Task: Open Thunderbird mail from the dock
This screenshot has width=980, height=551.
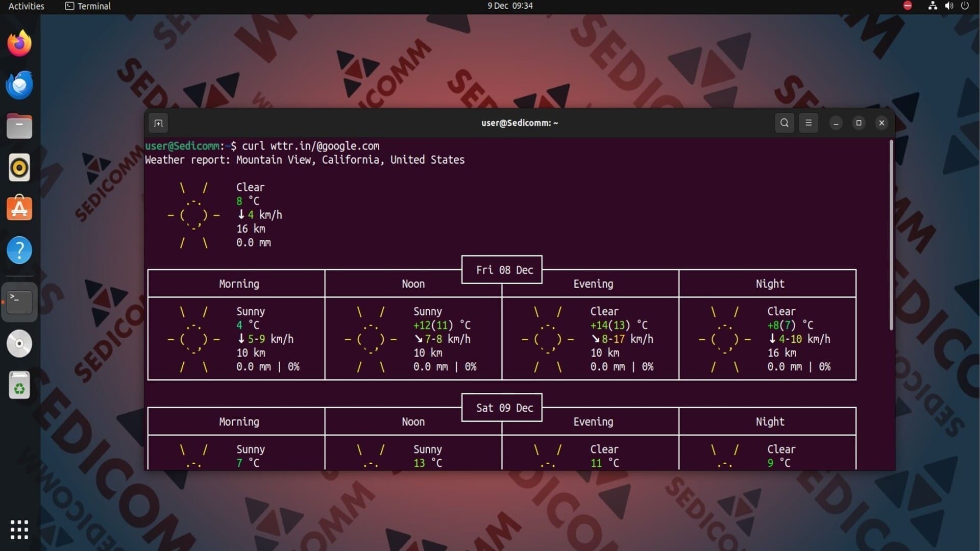Action: coord(19,85)
